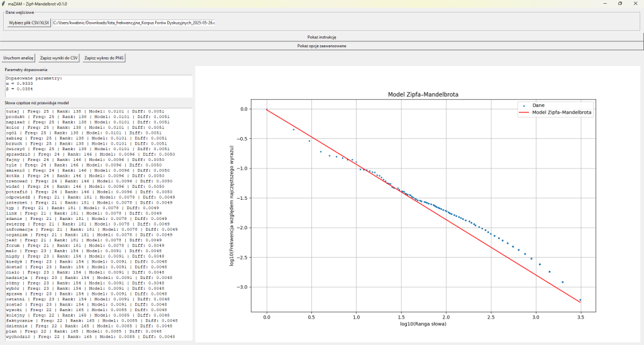Click the 'ciało' result row
Screen dimensions: 644x345
pos(85,272)
